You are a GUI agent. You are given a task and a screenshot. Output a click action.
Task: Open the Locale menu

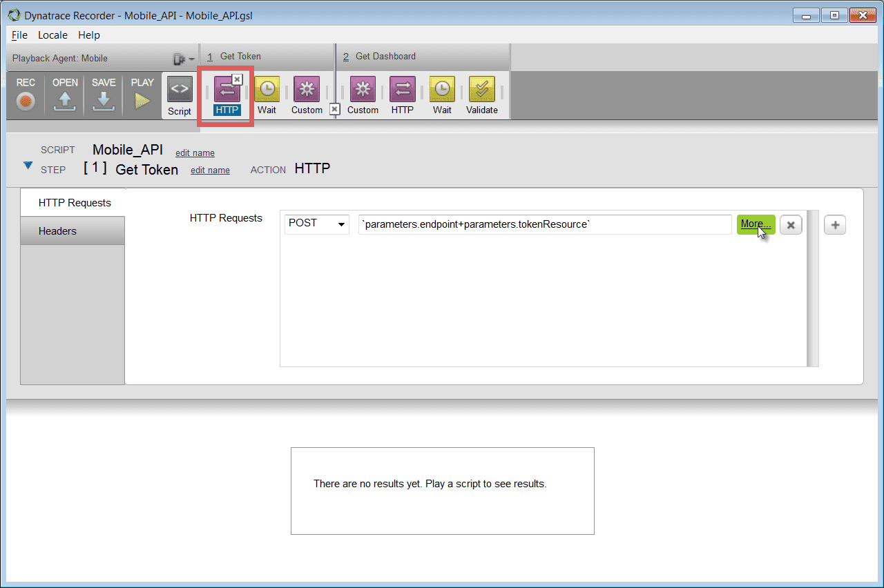point(52,35)
